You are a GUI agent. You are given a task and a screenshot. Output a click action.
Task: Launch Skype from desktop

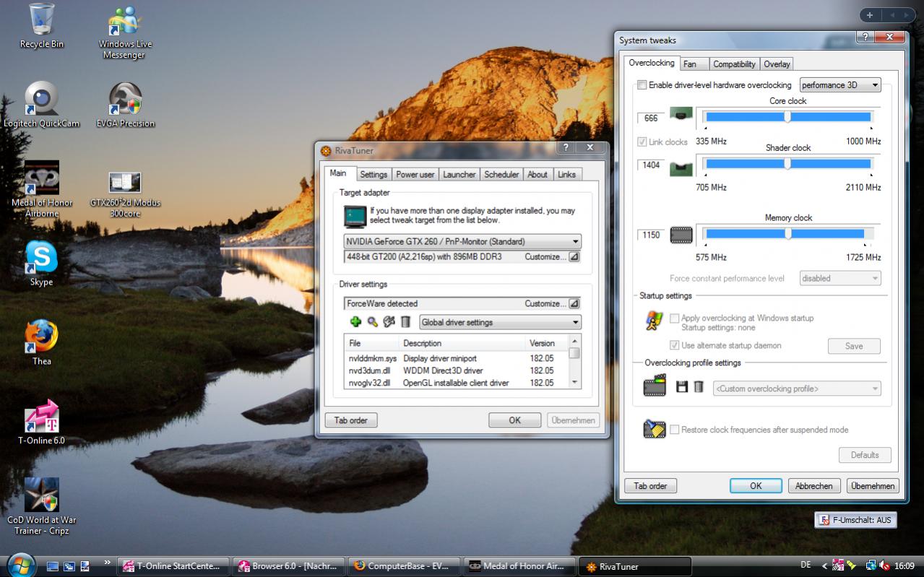pos(41,264)
